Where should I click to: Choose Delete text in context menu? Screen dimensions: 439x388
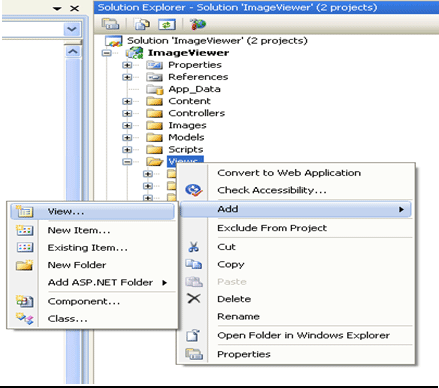pos(234,299)
